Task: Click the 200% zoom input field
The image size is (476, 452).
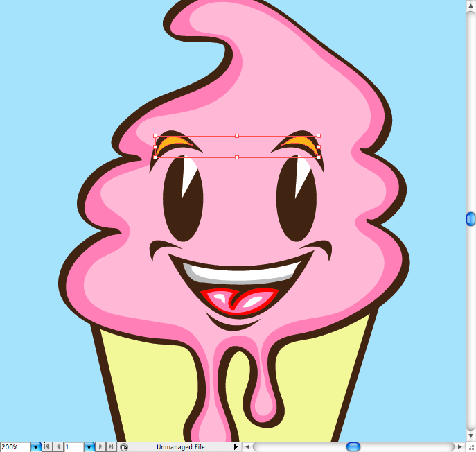Action: 15,447
